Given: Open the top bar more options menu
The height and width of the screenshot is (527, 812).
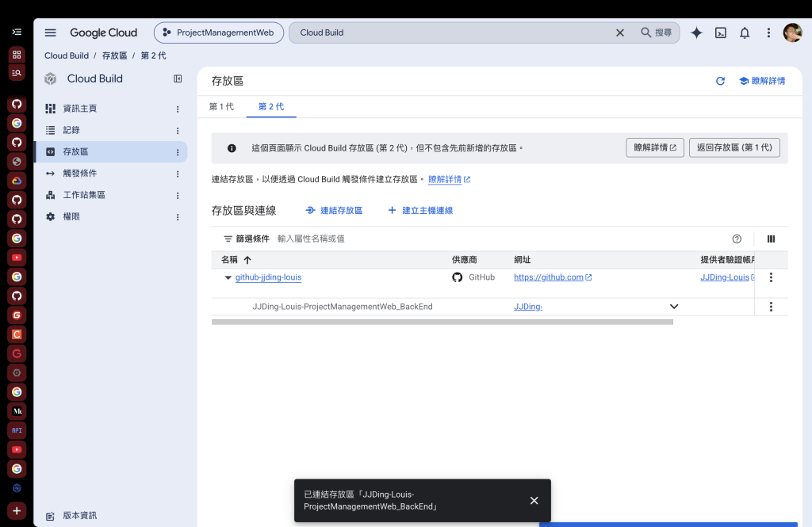Looking at the screenshot, I should [768, 32].
